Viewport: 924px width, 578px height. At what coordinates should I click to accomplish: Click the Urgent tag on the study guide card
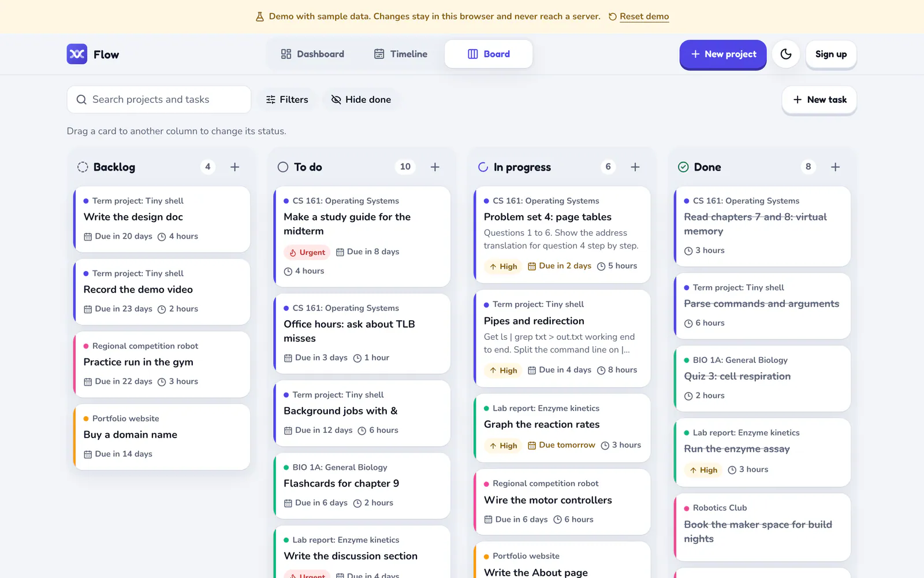click(307, 253)
